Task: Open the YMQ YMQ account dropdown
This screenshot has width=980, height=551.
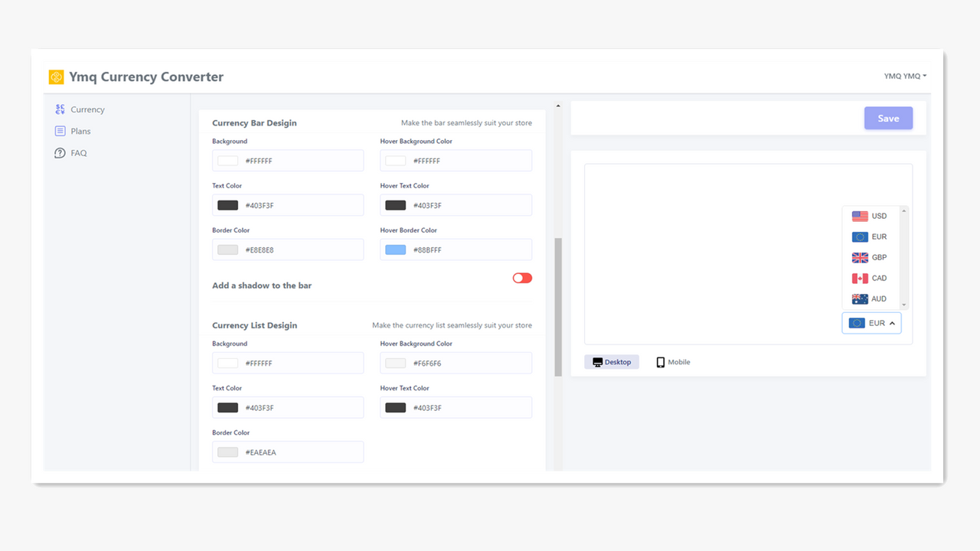Action: 905,77
